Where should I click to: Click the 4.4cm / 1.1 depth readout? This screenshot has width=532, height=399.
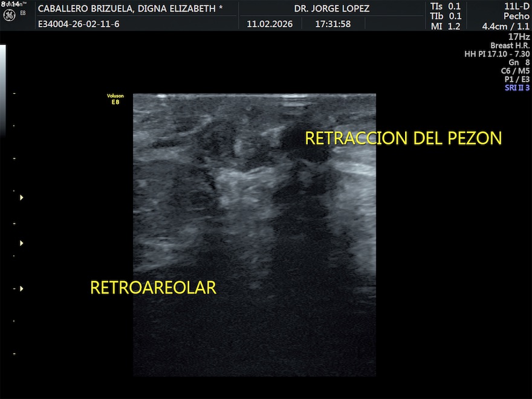(x=505, y=27)
